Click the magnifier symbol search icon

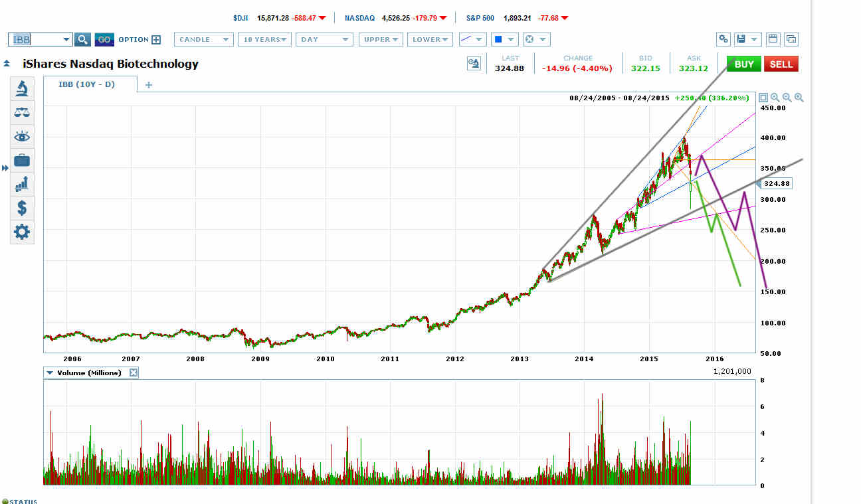click(82, 40)
